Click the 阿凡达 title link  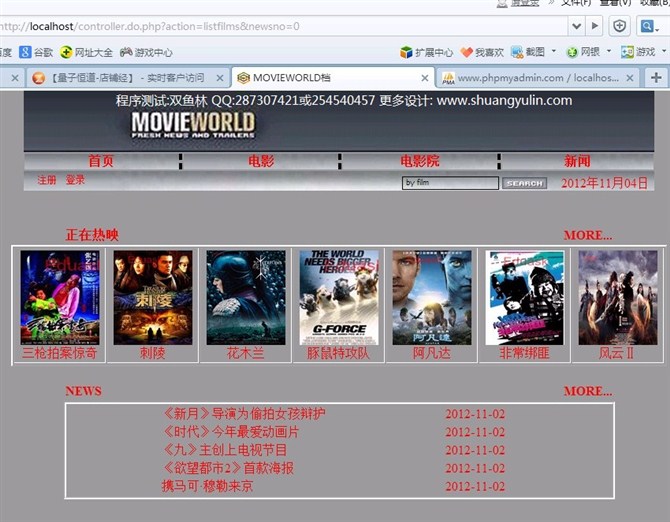pos(432,353)
